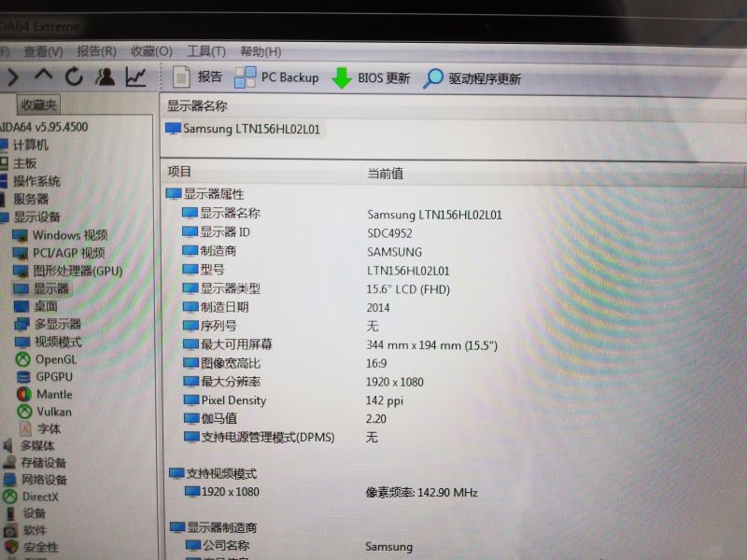
Task: Select 显示设备 category in tree
Action: point(31,217)
